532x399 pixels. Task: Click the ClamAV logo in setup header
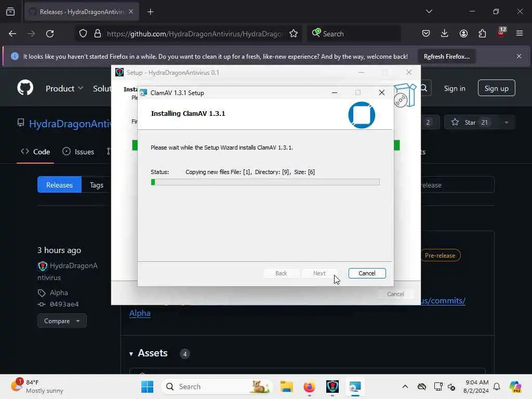point(362,115)
